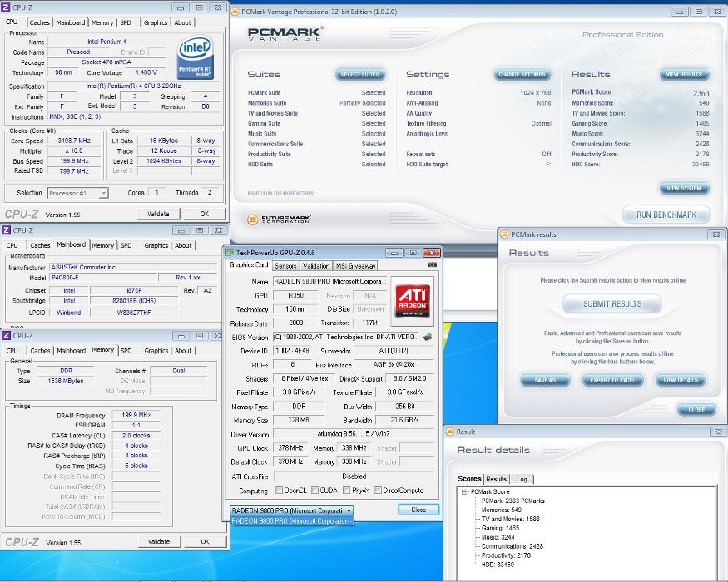This screenshot has width=728, height=582.
Task: Click OK in the Memory CPU-Z window
Action: [x=205, y=541]
